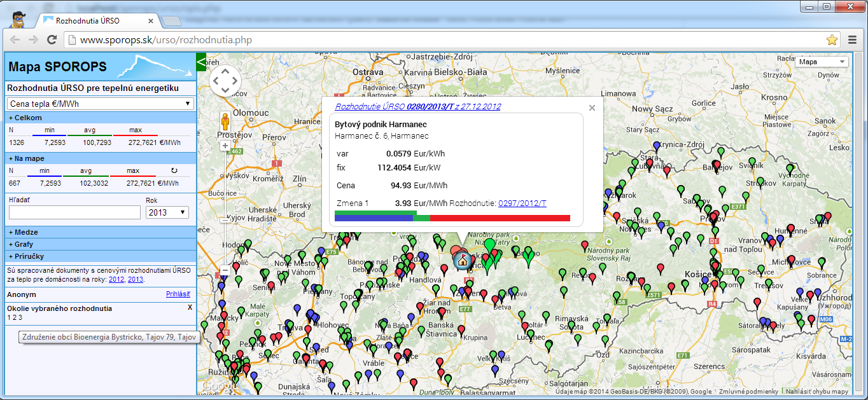Click Nahlásiť chybu mapy
This screenshot has height=400, width=868.
pyautogui.click(x=816, y=392)
